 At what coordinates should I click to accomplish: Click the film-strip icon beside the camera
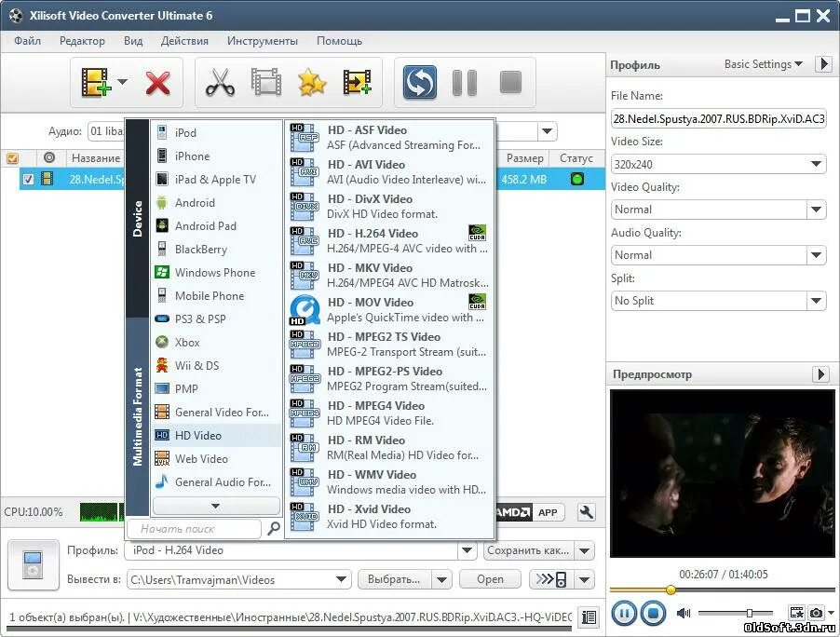click(x=796, y=612)
